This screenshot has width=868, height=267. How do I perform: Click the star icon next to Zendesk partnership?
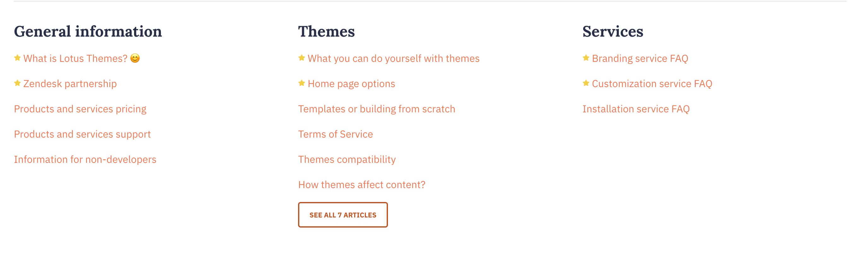click(18, 83)
